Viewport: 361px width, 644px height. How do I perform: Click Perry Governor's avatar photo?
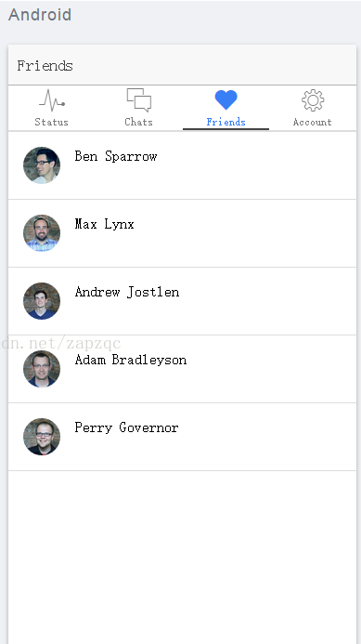point(42,436)
